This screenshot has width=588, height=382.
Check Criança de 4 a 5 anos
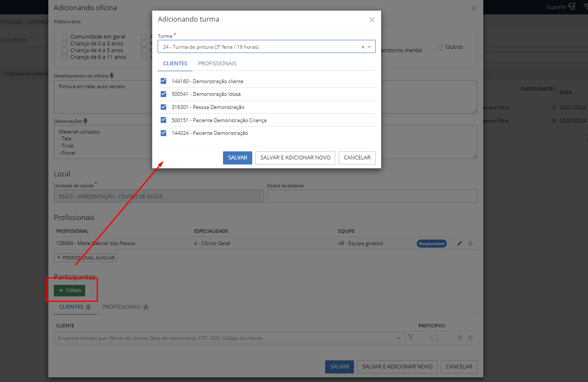[64, 50]
